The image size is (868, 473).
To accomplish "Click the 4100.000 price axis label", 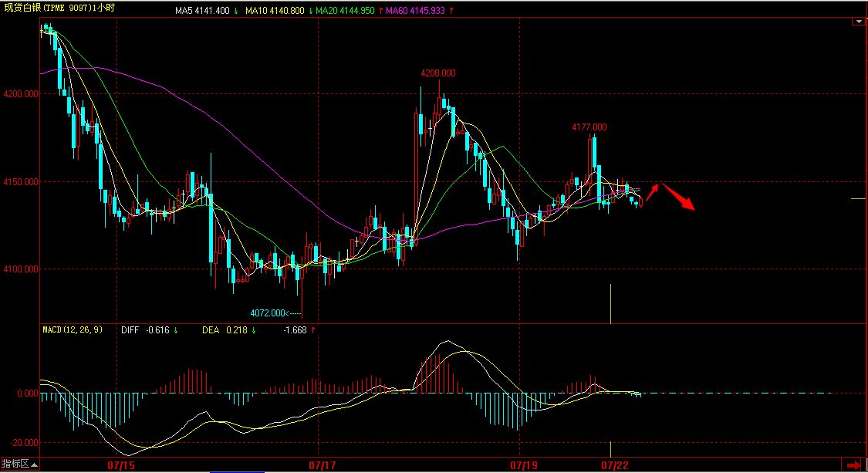I will [21, 269].
